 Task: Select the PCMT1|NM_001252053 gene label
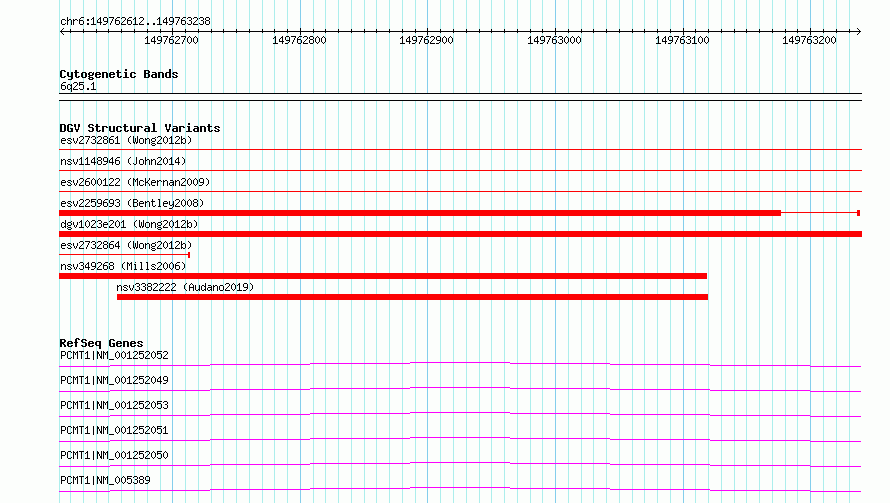tap(114, 405)
